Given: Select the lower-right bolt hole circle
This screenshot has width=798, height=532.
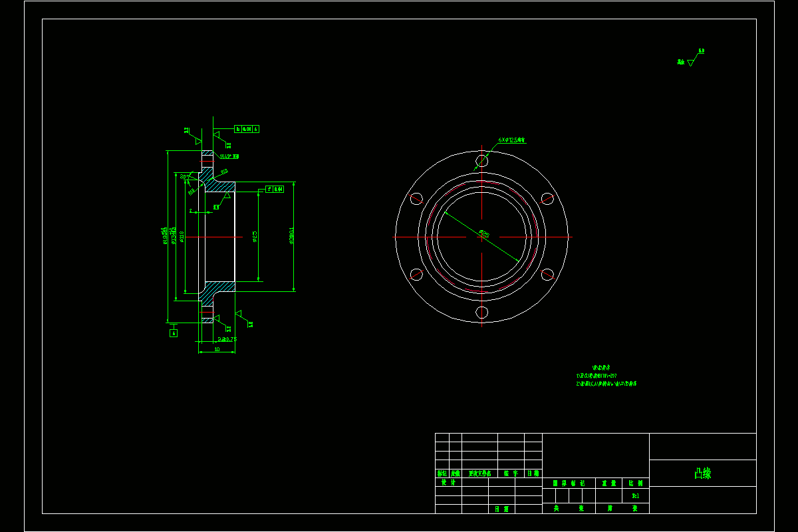Looking at the screenshot, I should pyautogui.click(x=547, y=274).
